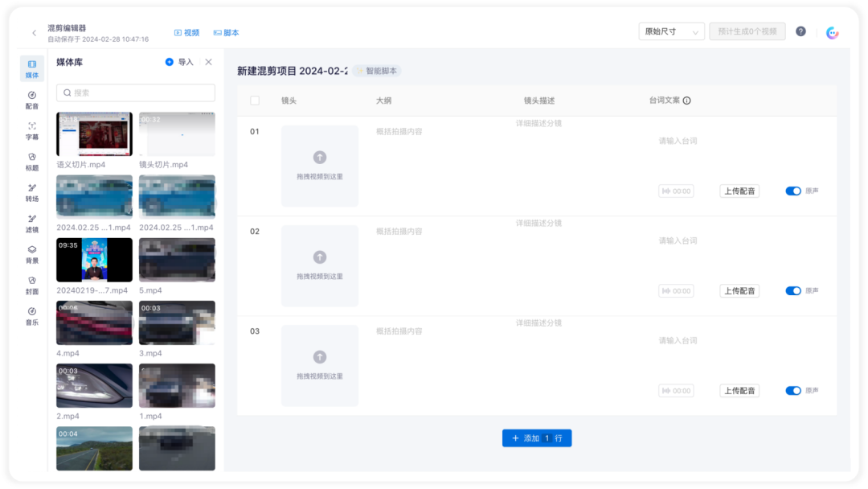Image resolution: width=868 pixels, height=489 pixels.
Task: Open the 背景 background panel in sidebar
Action: click(x=32, y=254)
